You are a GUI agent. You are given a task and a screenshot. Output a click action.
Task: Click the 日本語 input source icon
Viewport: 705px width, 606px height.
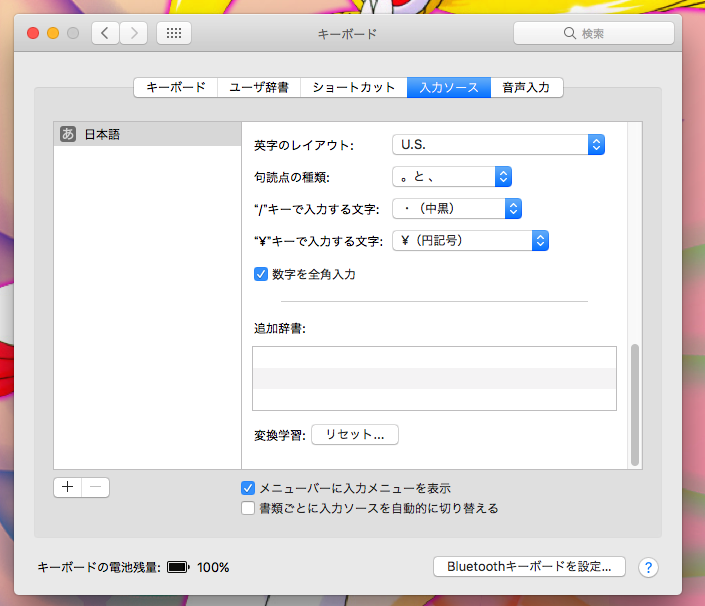(68, 134)
